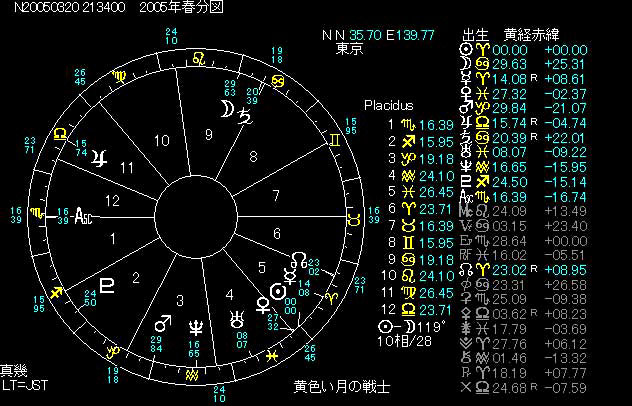
Task: Click the center circle of the wheel
Action: tap(196, 214)
